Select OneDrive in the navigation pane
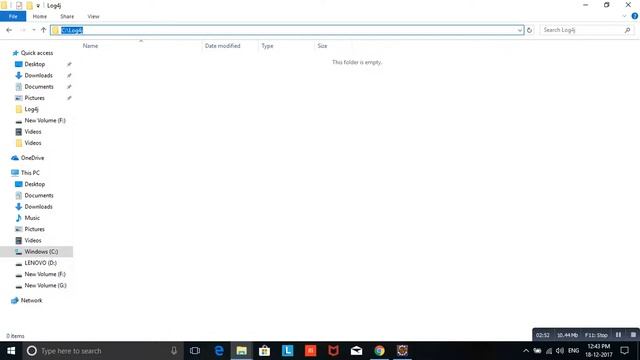Screen dimensions: 640x360 tap(32, 158)
